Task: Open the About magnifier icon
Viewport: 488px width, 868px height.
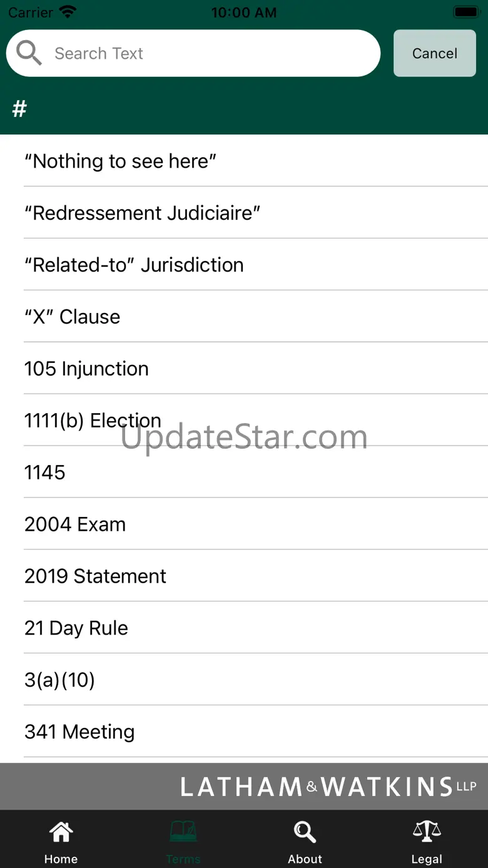Action: tap(305, 833)
